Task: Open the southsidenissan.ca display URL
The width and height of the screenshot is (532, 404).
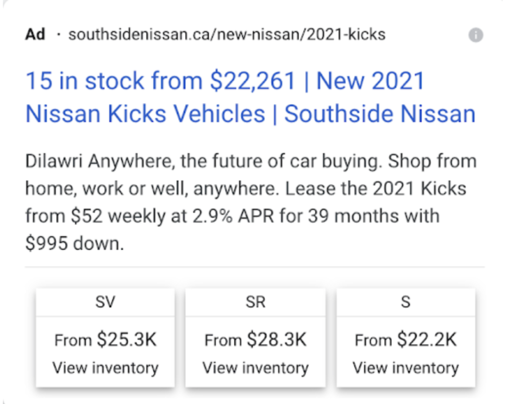Action: (228, 34)
